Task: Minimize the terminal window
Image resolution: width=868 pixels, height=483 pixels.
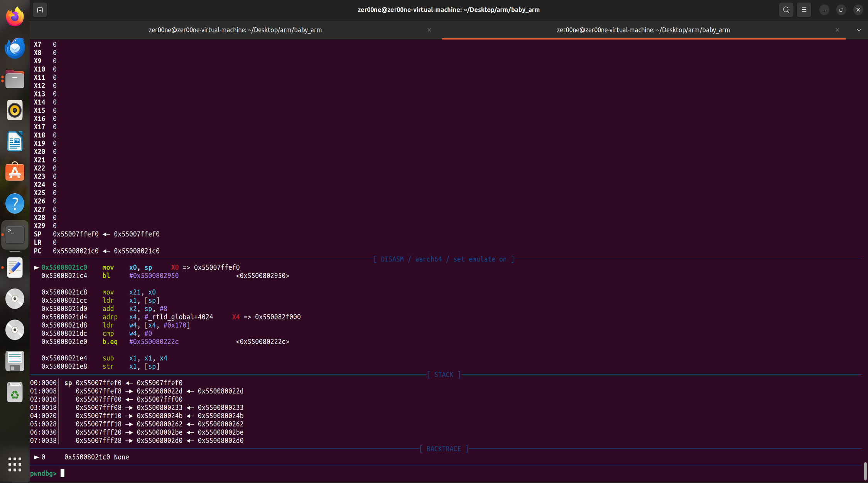Action: (824, 10)
